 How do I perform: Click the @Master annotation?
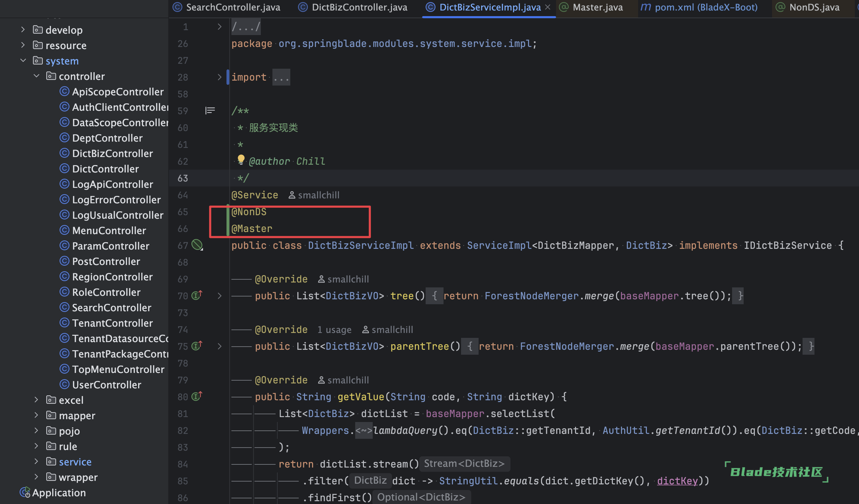coord(252,229)
